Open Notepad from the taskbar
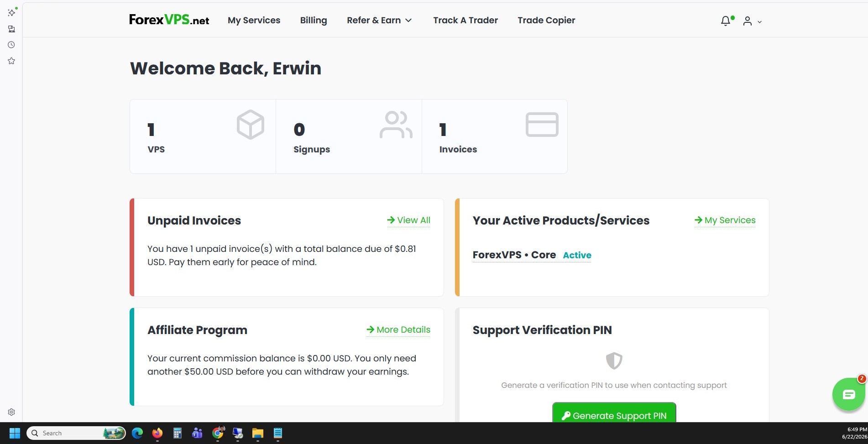The height and width of the screenshot is (444, 868). coord(278,433)
